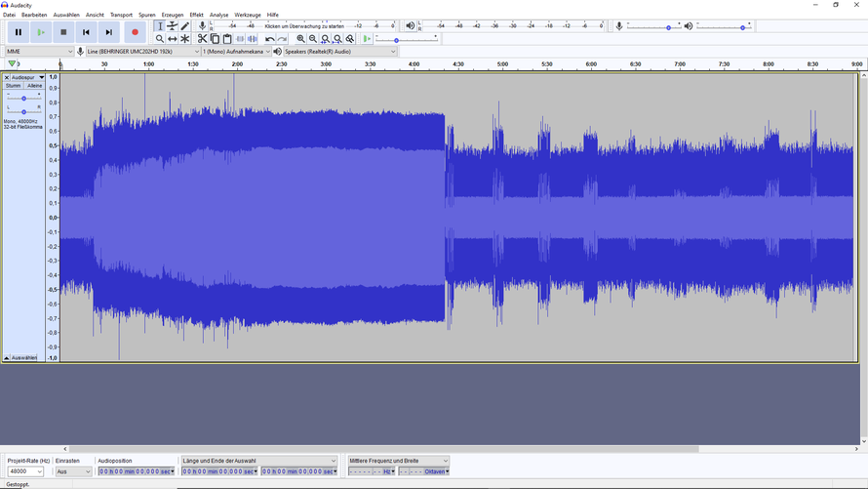Open the Projekt-Rate 48000 dropdown
Viewport: 868px width, 489px height.
[25, 471]
